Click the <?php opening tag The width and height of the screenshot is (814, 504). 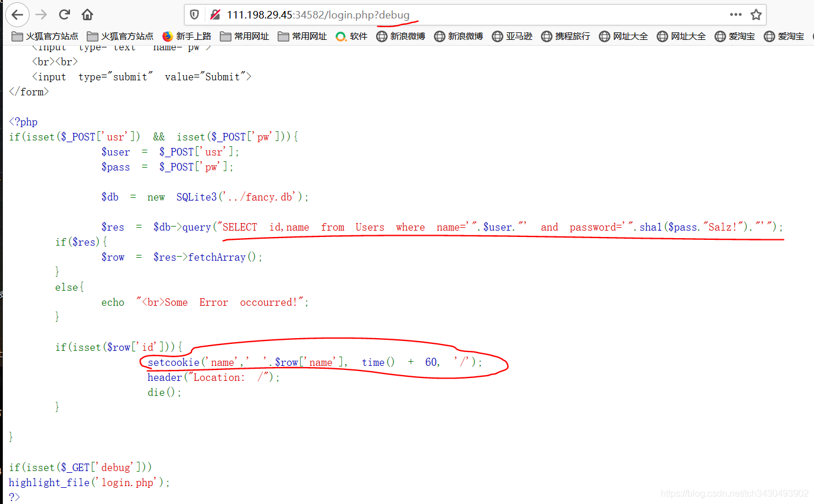pyautogui.click(x=23, y=122)
